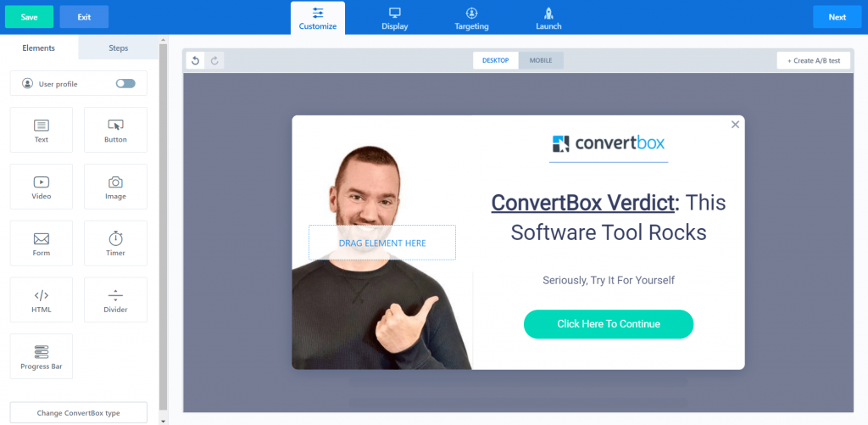Viewport: 868px width, 425px height.
Task: Add a Progress Bar element
Action: (42, 356)
